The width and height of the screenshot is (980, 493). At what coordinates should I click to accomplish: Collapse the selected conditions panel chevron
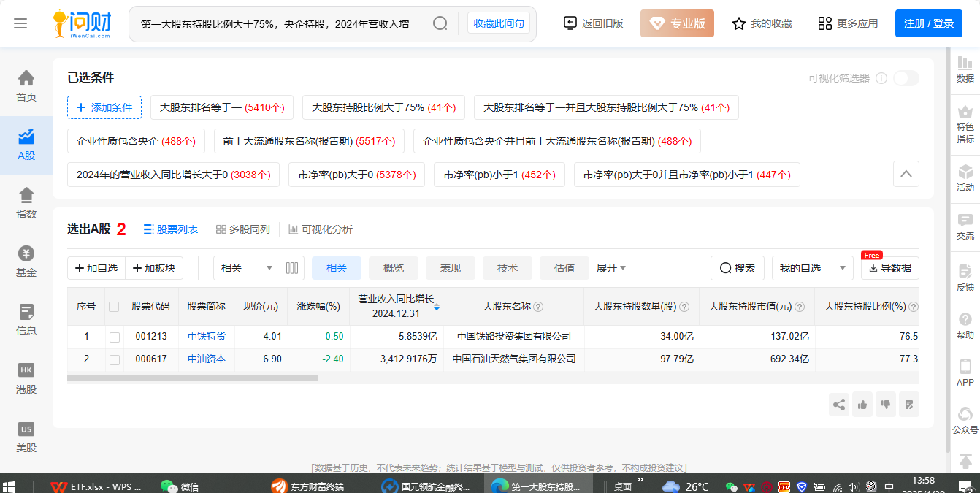pos(906,175)
